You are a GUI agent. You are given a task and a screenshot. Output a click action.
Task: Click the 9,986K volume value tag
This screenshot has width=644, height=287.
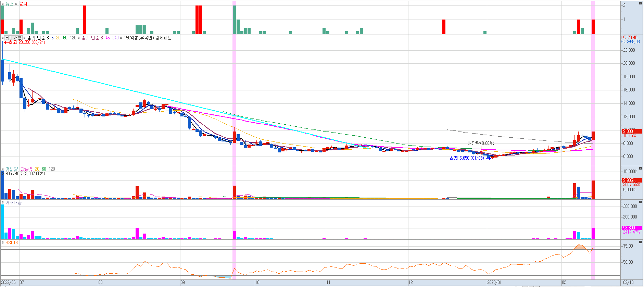coord(632,180)
